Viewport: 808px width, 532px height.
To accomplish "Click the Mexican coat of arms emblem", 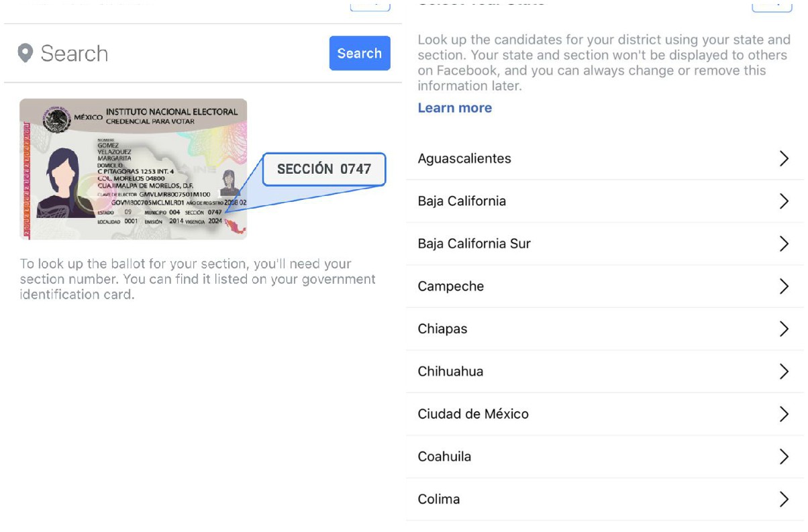I will click(x=56, y=119).
